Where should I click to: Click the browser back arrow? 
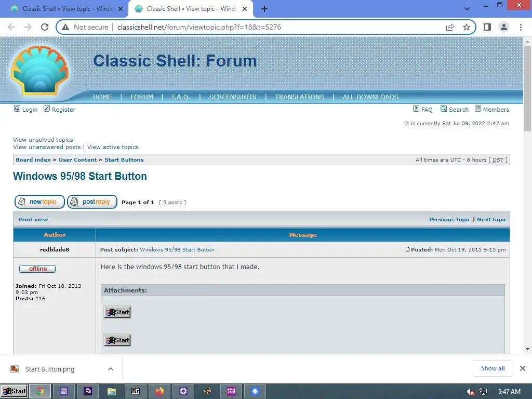pyautogui.click(x=11, y=27)
